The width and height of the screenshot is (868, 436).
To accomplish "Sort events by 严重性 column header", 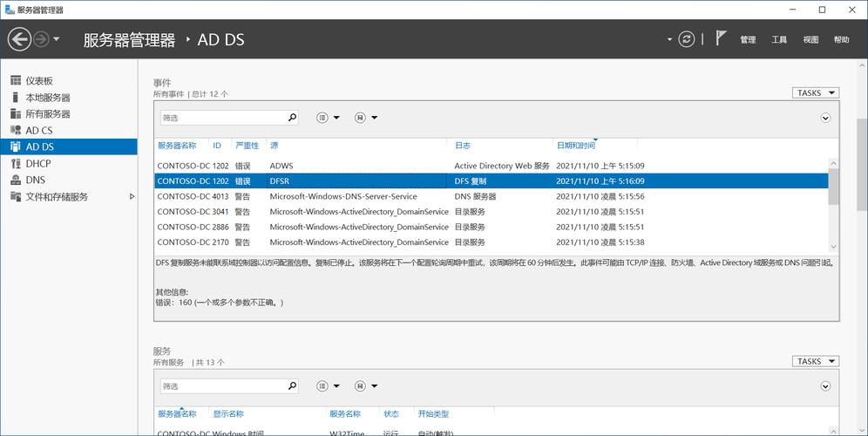I will pos(247,146).
